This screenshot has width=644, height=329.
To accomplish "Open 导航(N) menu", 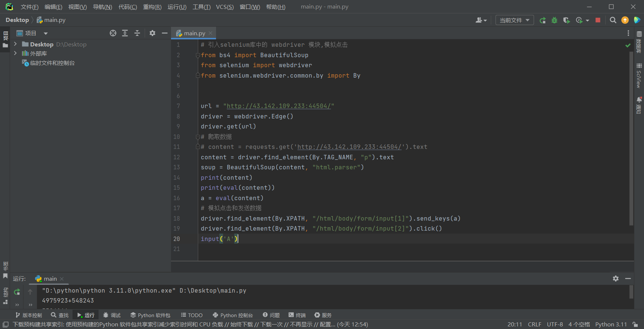I will pos(102,7).
